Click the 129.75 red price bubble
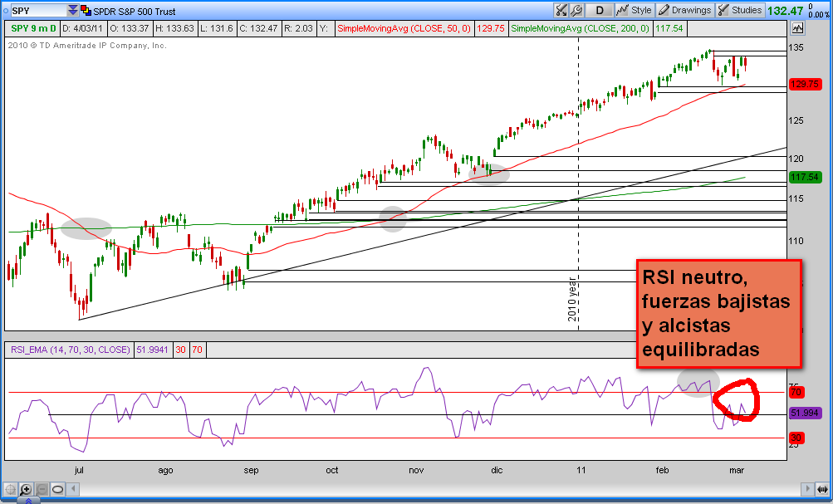This screenshot has width=833, height=504. click(805, 84)
